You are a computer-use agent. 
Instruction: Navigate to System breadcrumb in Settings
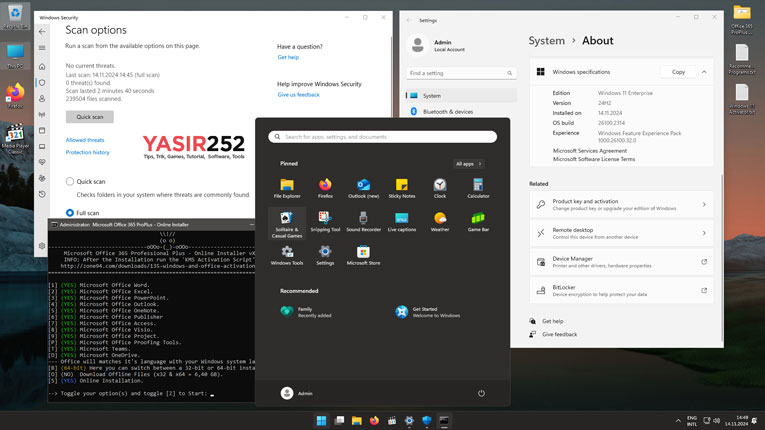click(x=546, y=41)
